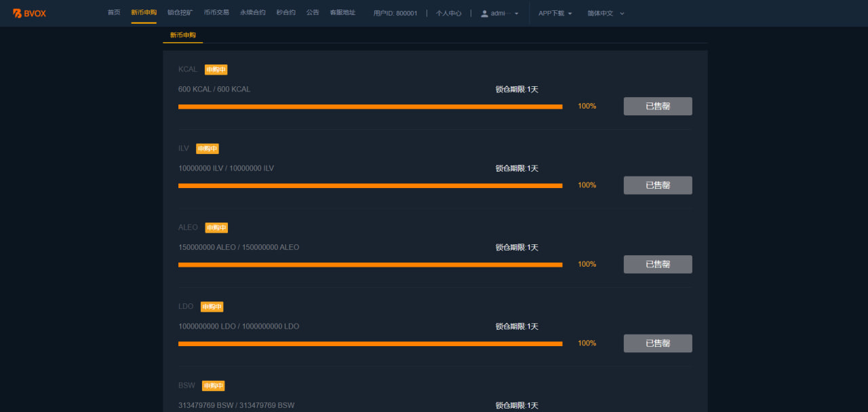Click the text "1000000000 LDO / 1000000000 LDO"
Image resolution: width=868 pixels, height=412 pixels.
239,326
